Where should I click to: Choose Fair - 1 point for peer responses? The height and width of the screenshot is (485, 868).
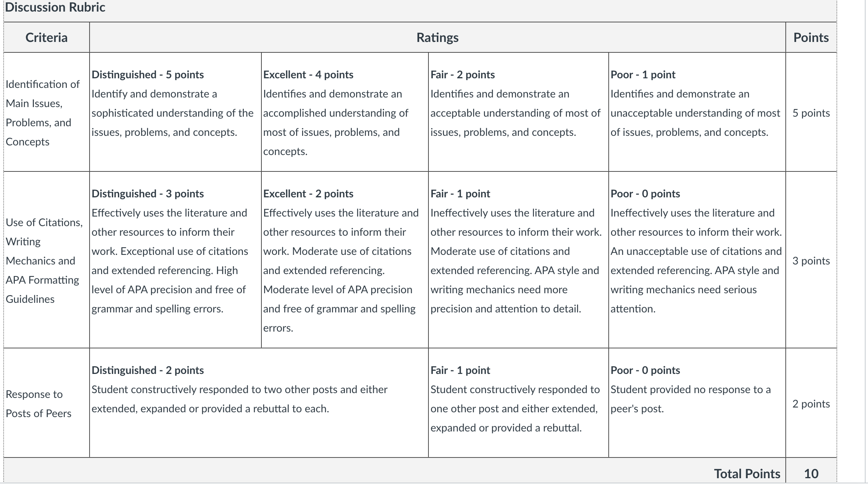518,403
